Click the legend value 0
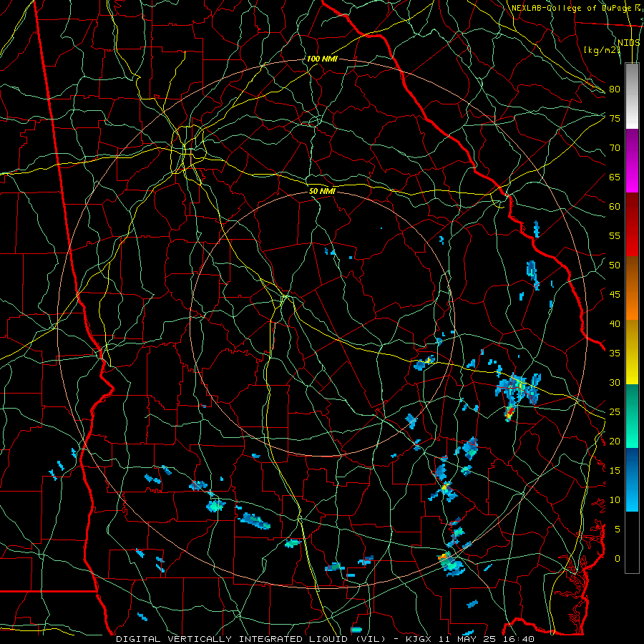Viewport: 644px width, 644px height. (618, 559)
